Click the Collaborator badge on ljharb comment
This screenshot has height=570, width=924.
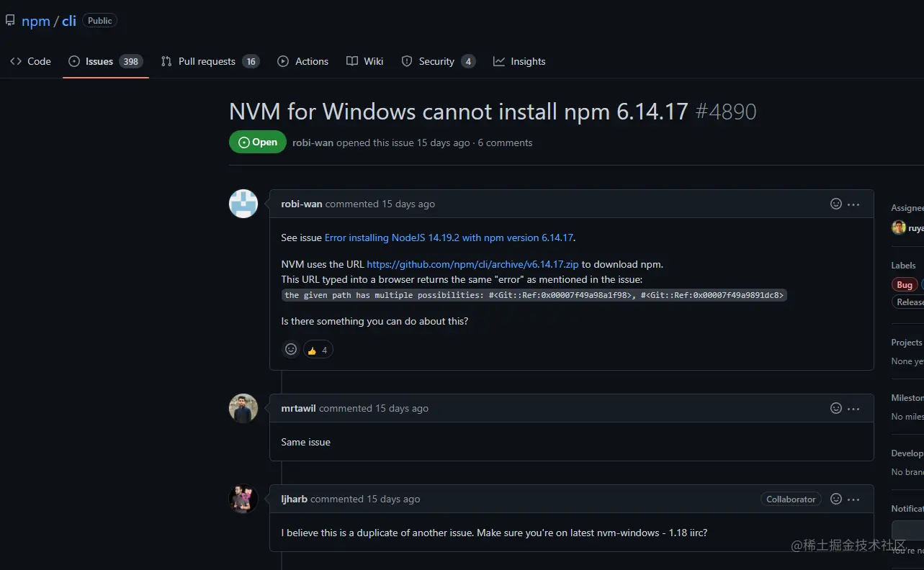pyautogui.click(x=791, y=499)
